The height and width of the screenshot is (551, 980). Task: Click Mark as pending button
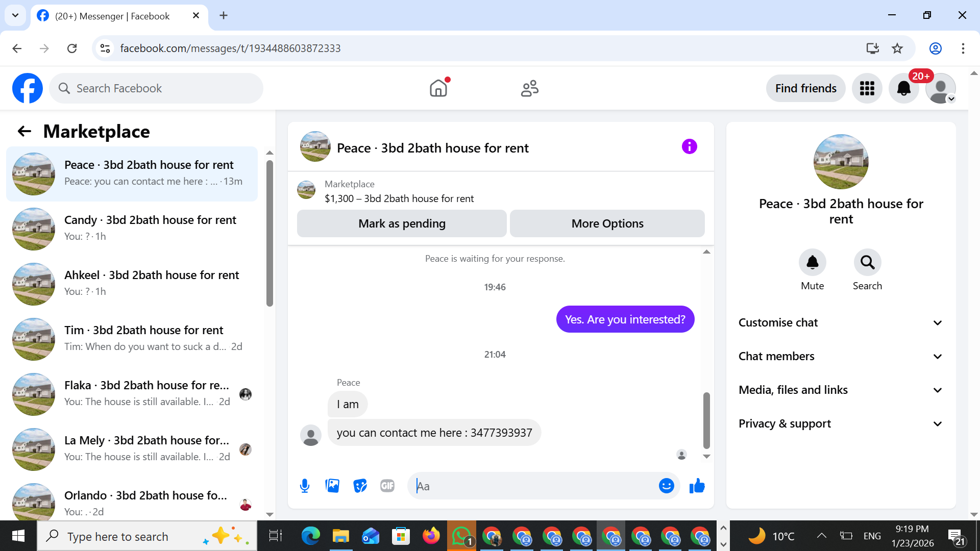(402, 223)
